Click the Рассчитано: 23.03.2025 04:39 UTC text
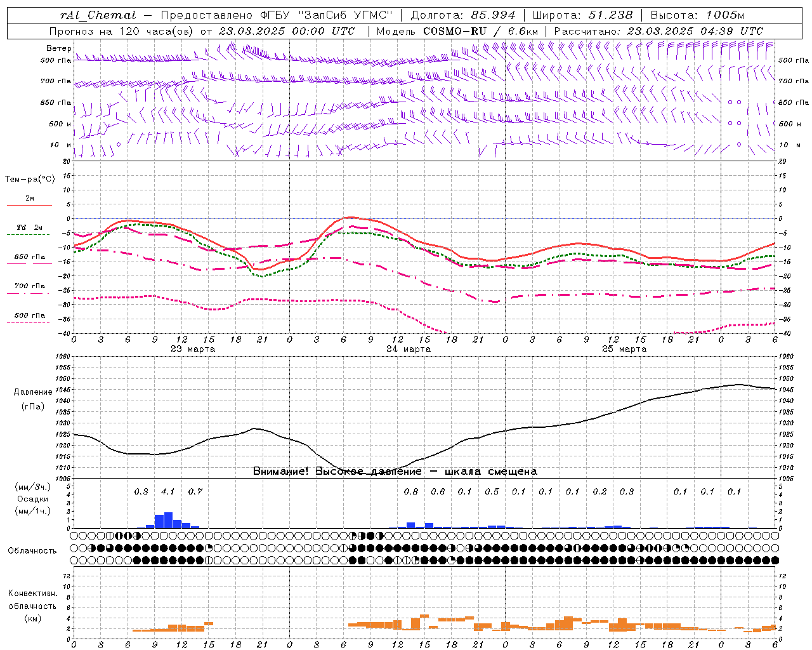 [658, 31]
